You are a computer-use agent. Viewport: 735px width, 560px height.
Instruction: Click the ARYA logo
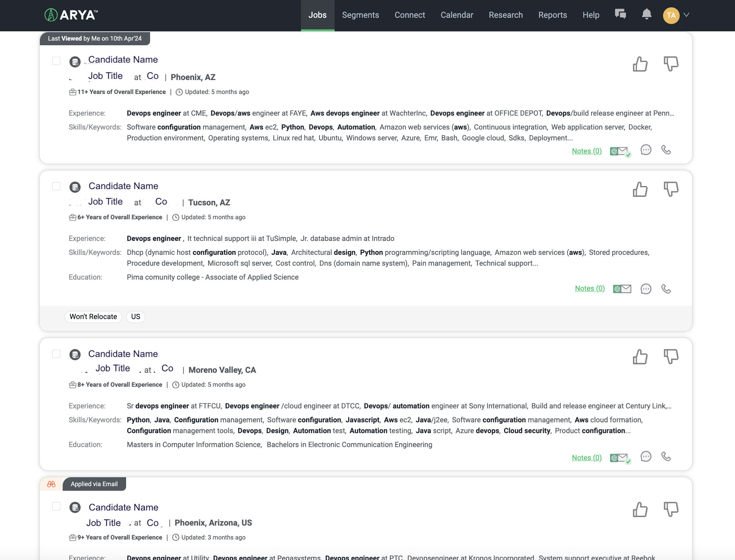pos(70,15)
